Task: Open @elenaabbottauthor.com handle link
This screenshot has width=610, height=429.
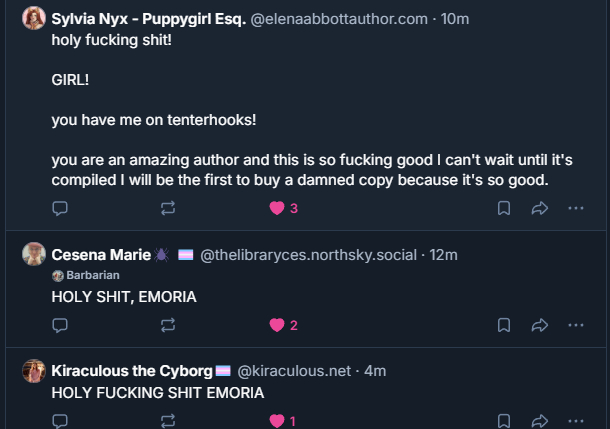Action: [340, 19]
